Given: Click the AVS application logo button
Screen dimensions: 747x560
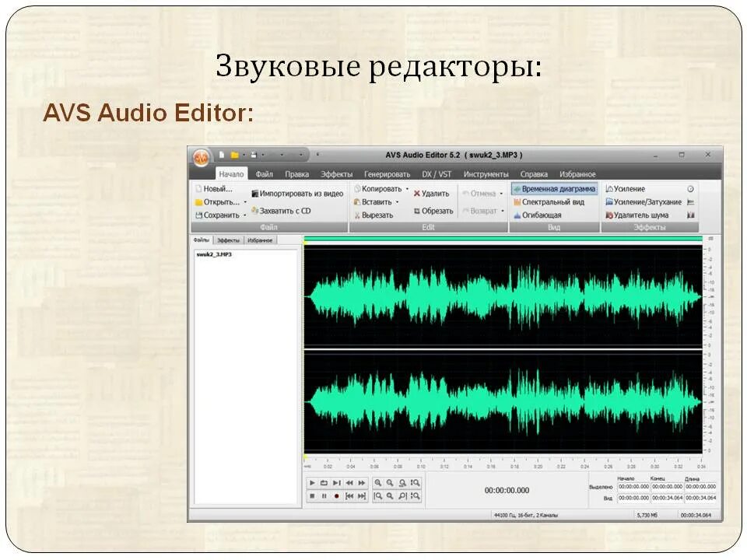Looking at the screenshot, I should [202, 158].
